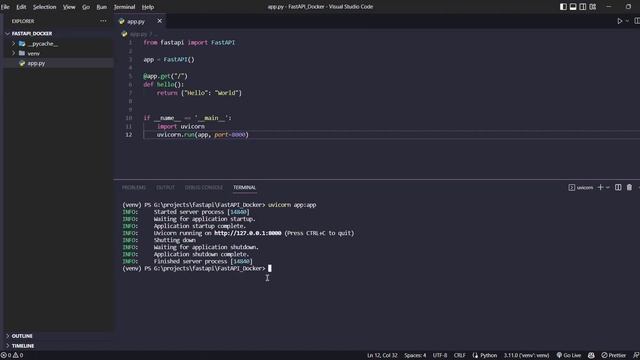
Task: Open the Selection menu
Action: click(44, 7)
